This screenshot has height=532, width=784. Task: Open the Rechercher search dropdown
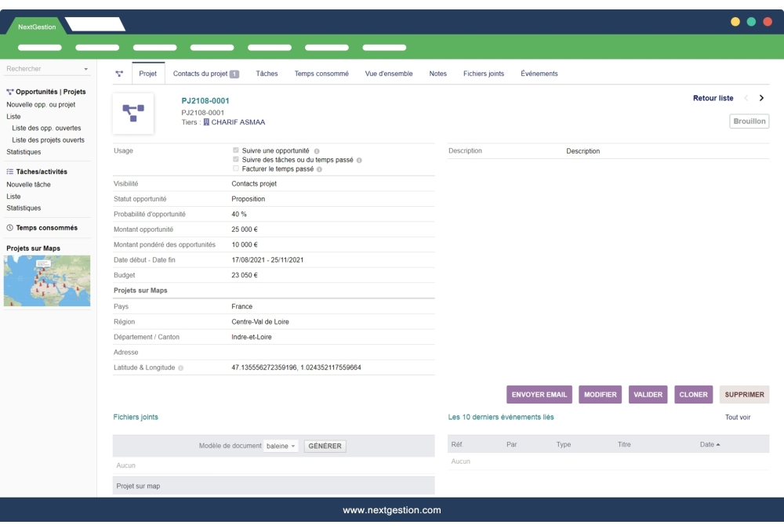(x=86, y=68)
